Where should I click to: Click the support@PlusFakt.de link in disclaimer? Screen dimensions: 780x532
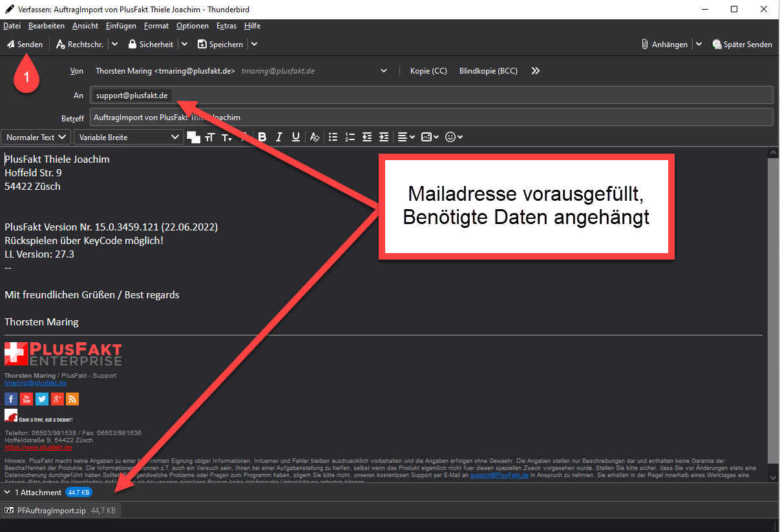pyautogui.click(x=499, y=475)
